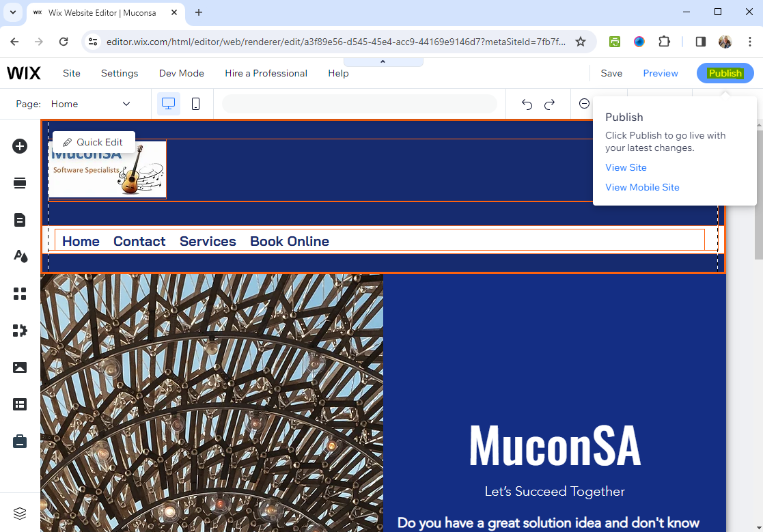Open the Help menu
This screenshot has height=532, width=763.
click(338, 74)
